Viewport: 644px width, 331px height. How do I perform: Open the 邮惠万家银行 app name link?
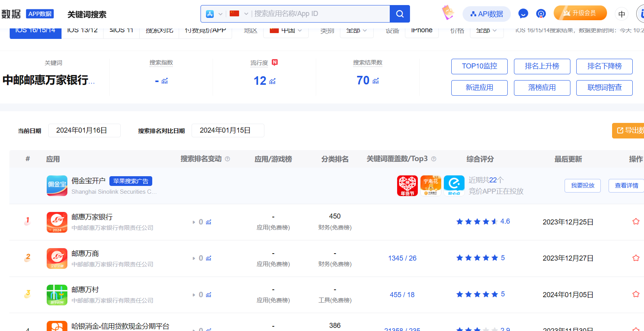pos(92,217)
